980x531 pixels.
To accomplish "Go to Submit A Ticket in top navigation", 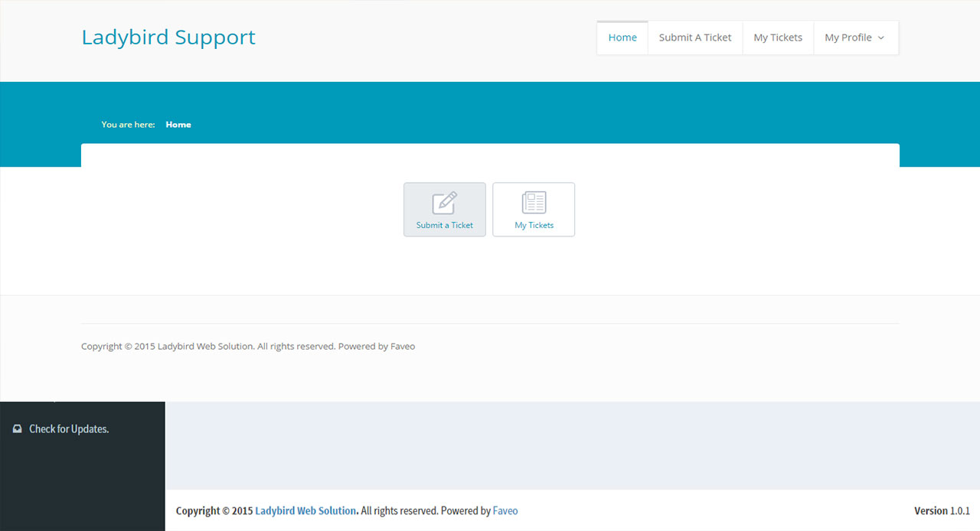I will pyautogui.click(x=694, y=37).
